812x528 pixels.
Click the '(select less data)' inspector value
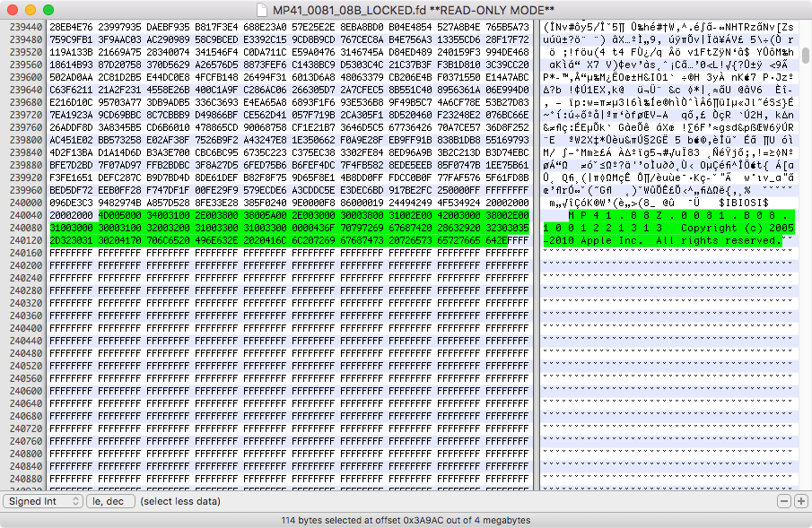180,501
